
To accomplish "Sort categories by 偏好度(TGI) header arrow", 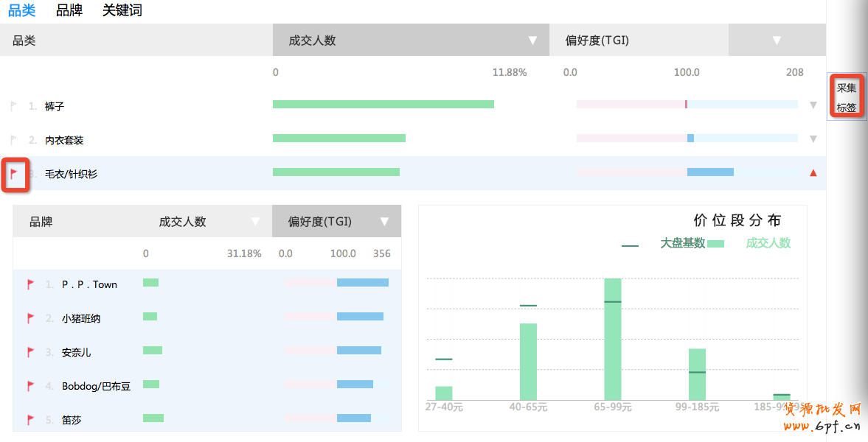I will point(777,41).
